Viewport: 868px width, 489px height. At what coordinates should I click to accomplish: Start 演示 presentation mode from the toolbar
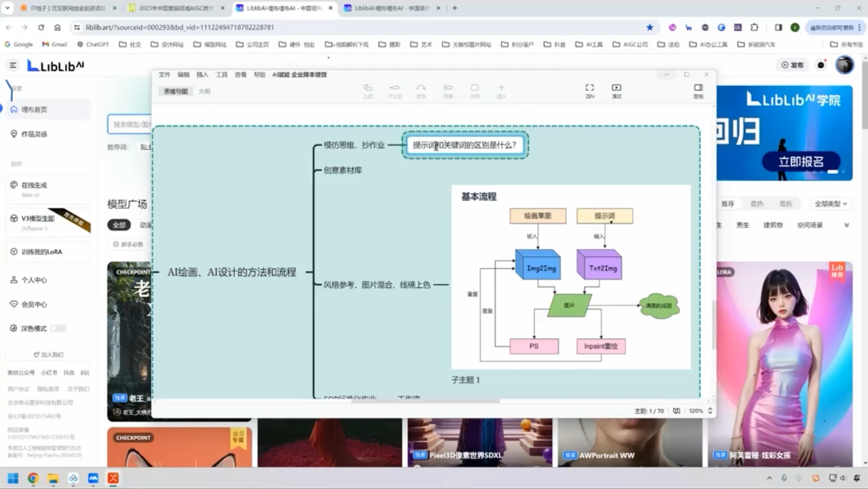point(616,88)
